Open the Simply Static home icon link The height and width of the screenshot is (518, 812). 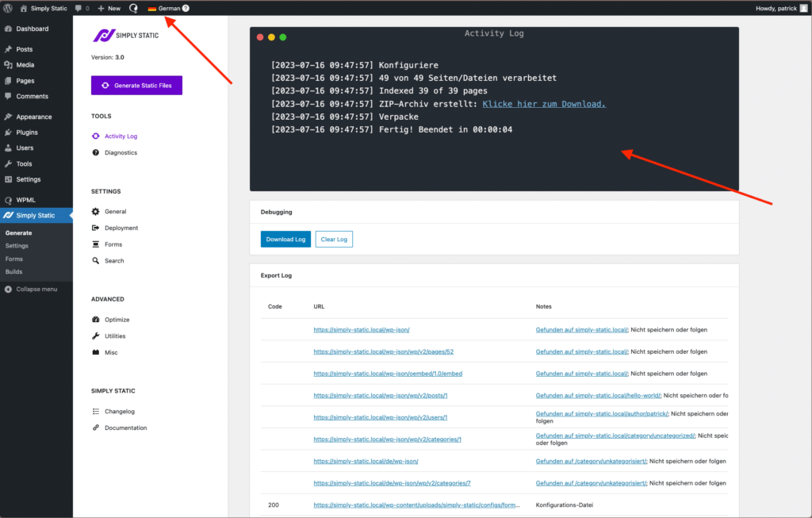click(x=23, y=8)
